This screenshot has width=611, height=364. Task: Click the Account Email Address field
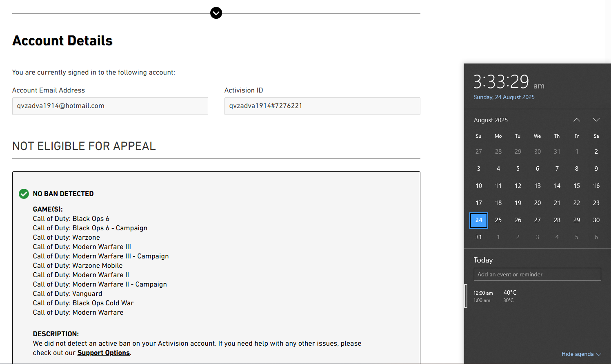[x=110, y=106]
